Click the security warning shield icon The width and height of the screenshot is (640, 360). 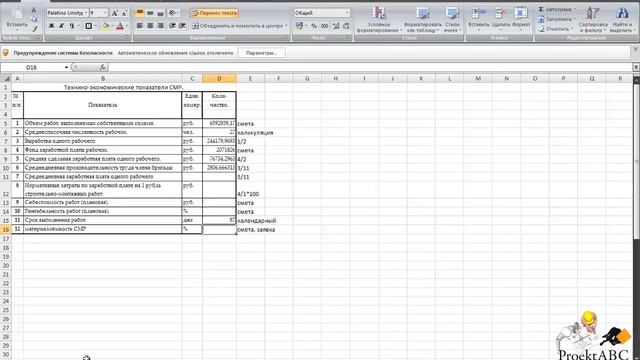click(x=6, y=53)
